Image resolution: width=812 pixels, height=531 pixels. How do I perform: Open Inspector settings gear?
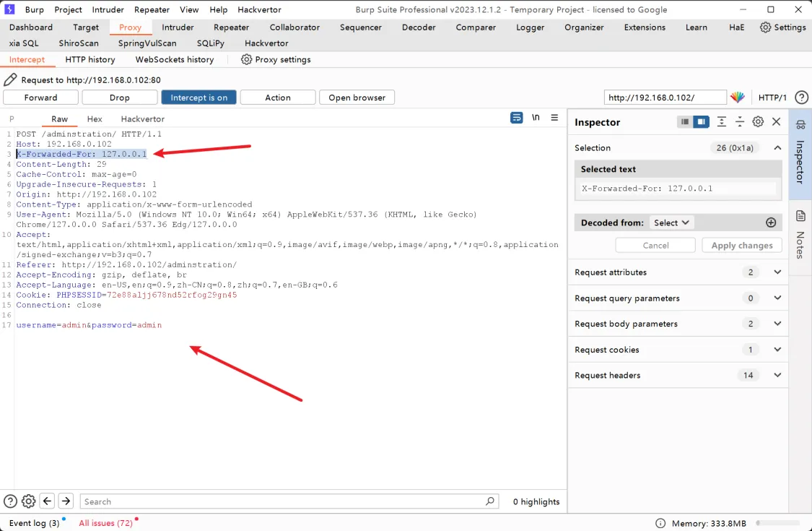758,122
